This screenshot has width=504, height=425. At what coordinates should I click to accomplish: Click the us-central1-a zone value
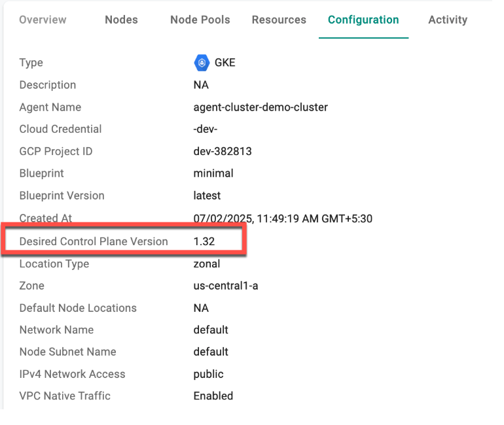click(x=226, y=286)
